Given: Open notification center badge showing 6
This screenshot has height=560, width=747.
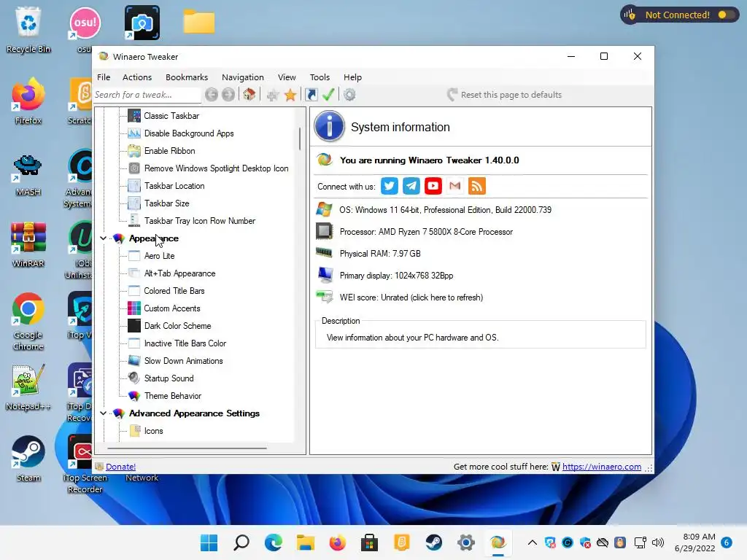Looking at the screenshot, I should pos(727,542).
